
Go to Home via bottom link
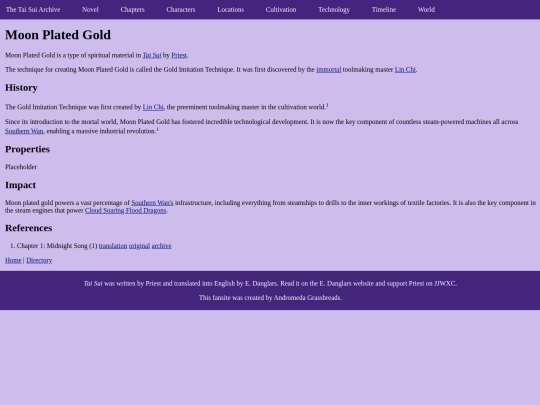click(13, 260)
